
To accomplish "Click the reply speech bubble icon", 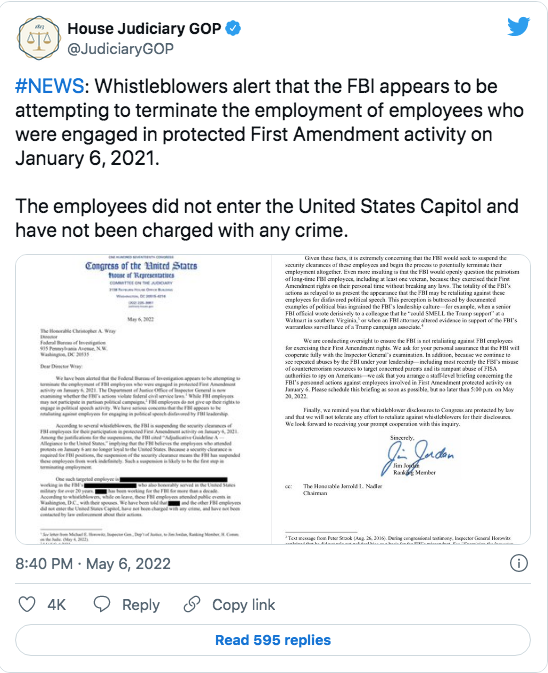I will (x=102, y=604).
